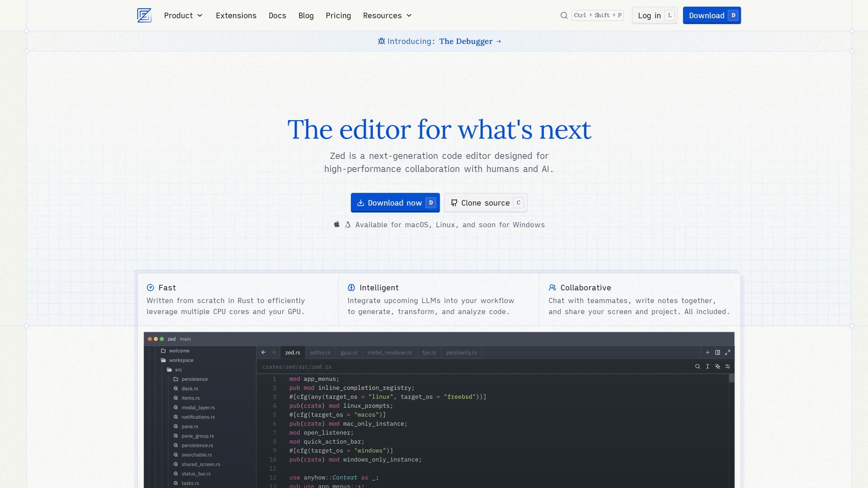Open the pane_group.rs file in tree
Screen dimensions: 868x488
pyautogui.click(x=197, y=436)
